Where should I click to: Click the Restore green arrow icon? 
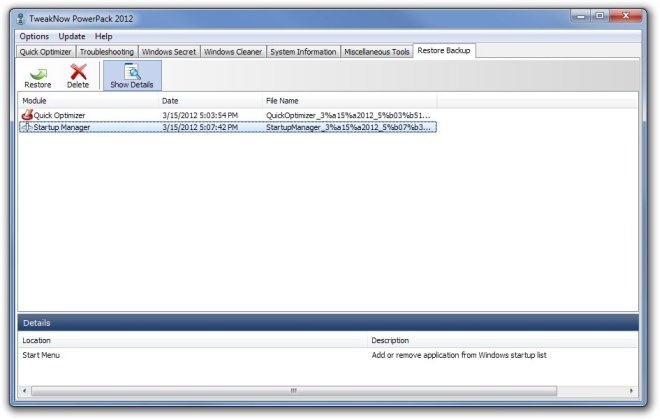tap(38, 73)
